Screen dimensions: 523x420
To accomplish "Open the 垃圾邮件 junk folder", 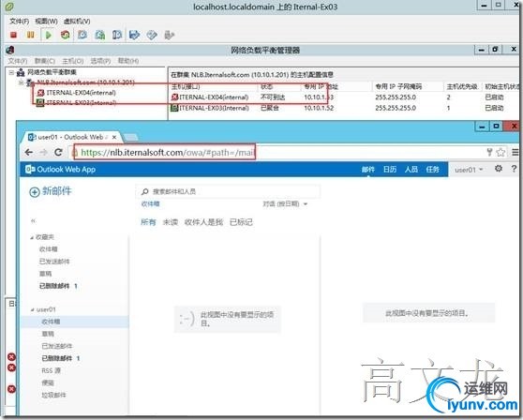I will pyautogui.click(x=53, y=395).
